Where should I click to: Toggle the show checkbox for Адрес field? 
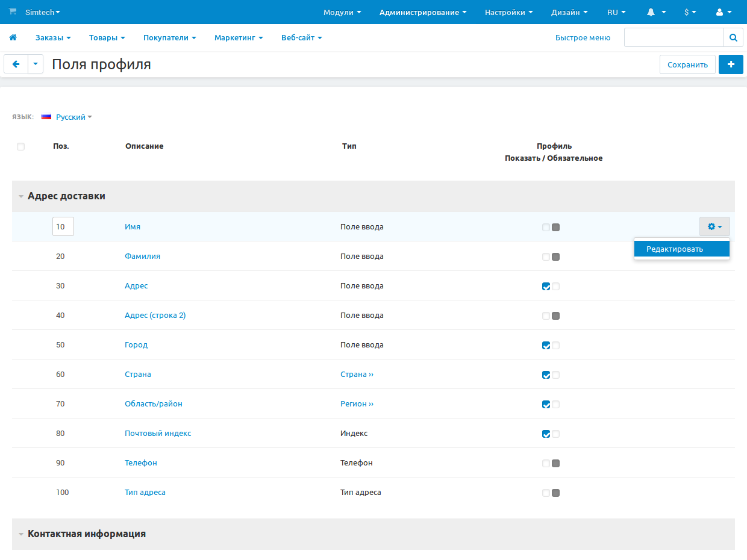pos(546,286)
